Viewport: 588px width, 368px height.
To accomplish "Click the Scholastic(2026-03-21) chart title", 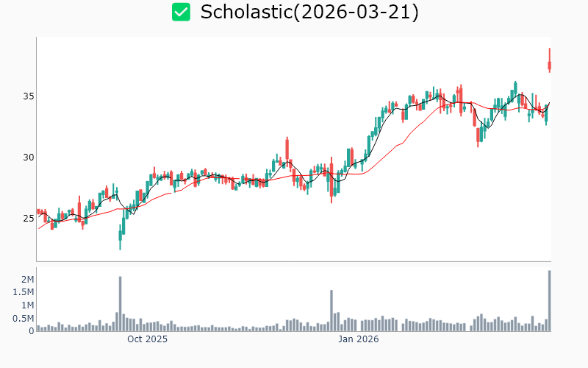I will pos(309,12).
